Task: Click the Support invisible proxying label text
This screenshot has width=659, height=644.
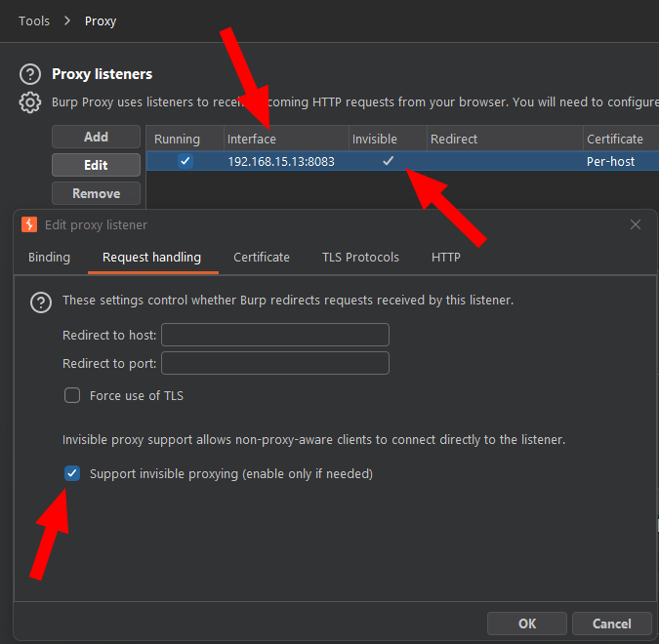Action: click(231, 474)
